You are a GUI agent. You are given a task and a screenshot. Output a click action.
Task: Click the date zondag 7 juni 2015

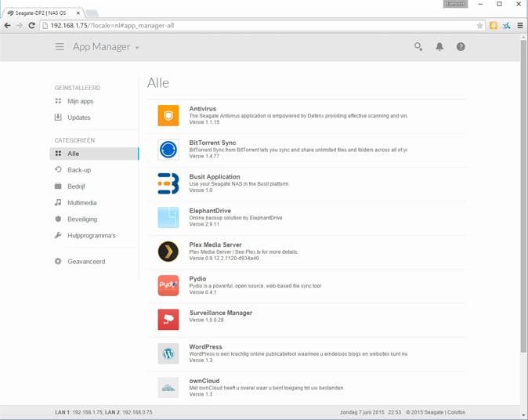click(362, 412)
